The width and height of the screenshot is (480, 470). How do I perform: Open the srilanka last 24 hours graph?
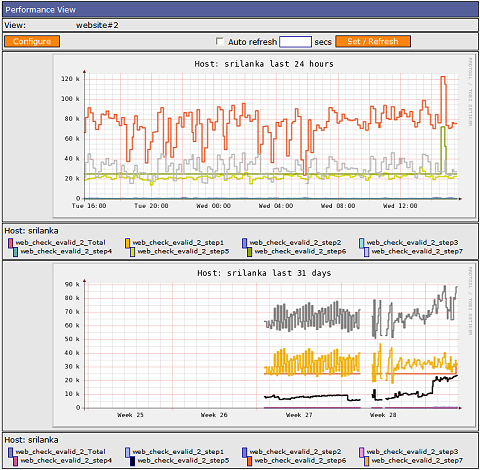264,136
